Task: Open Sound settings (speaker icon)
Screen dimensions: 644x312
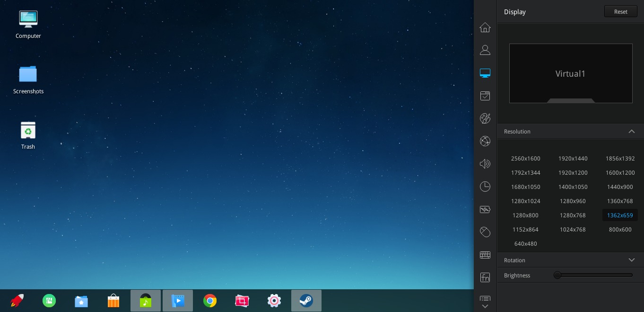Action: coord(485,164)
